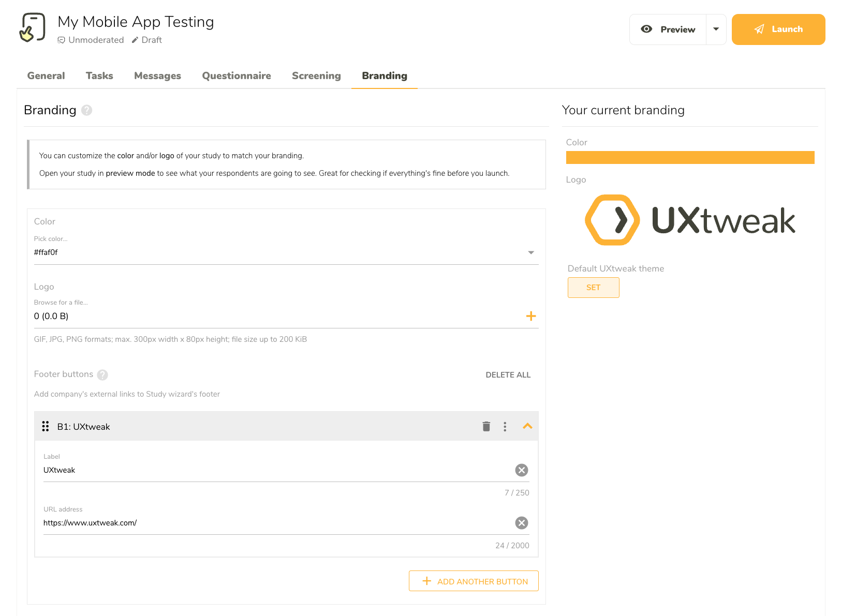Click the Draft pencil icon
The width and height of the screenshot is (841, 616).
pos(135,40)
